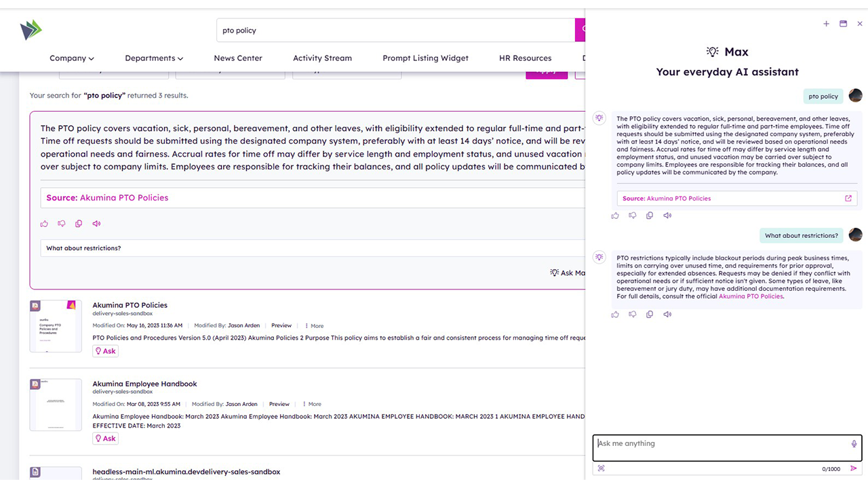Click the document icon on the headless-main-ml result

(x=35, y=472)
